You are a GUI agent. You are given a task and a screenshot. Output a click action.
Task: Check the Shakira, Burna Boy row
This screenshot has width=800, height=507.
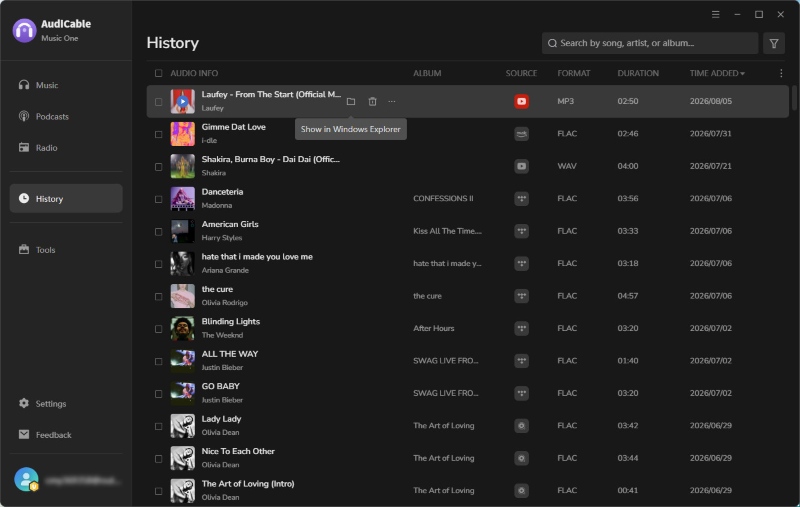pos(159,167)
